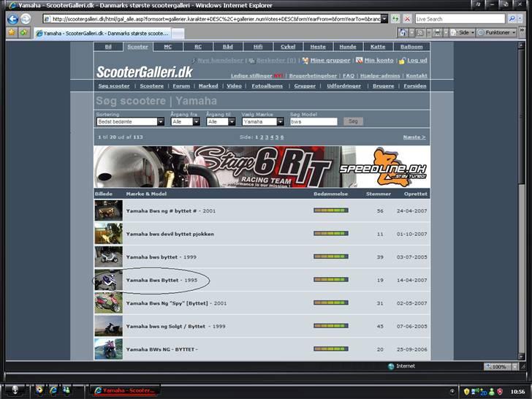Open the Internet Explorer quick launch icon
Viewport: 532px width, 399px height.
pyautogui.click(x=53, y=390)
